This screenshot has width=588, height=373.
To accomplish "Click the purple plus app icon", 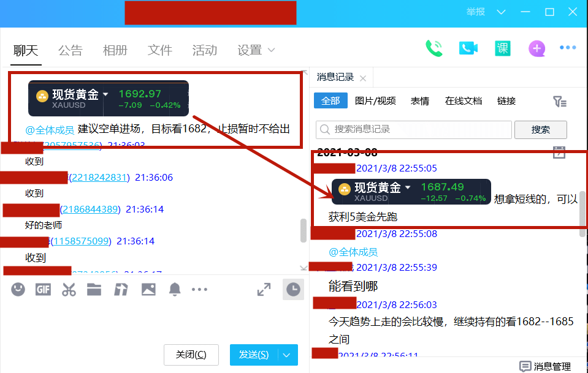I will [537, 48].
